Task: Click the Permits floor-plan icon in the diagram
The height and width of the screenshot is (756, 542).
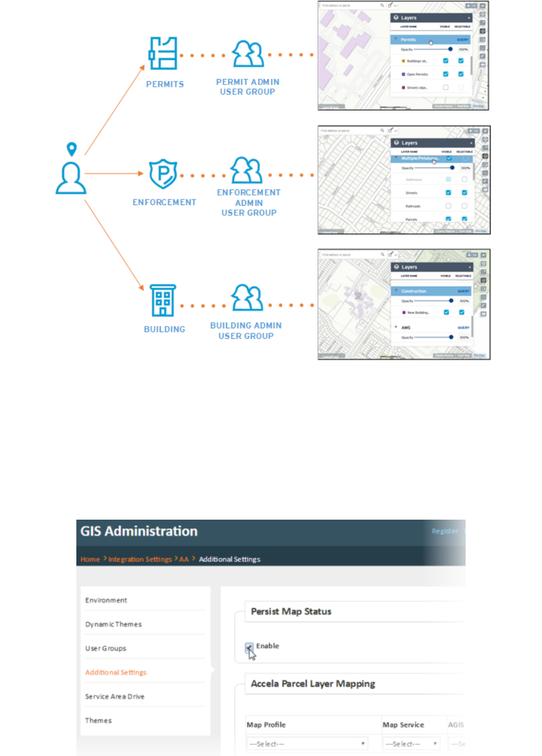Action: pos(163,54)
